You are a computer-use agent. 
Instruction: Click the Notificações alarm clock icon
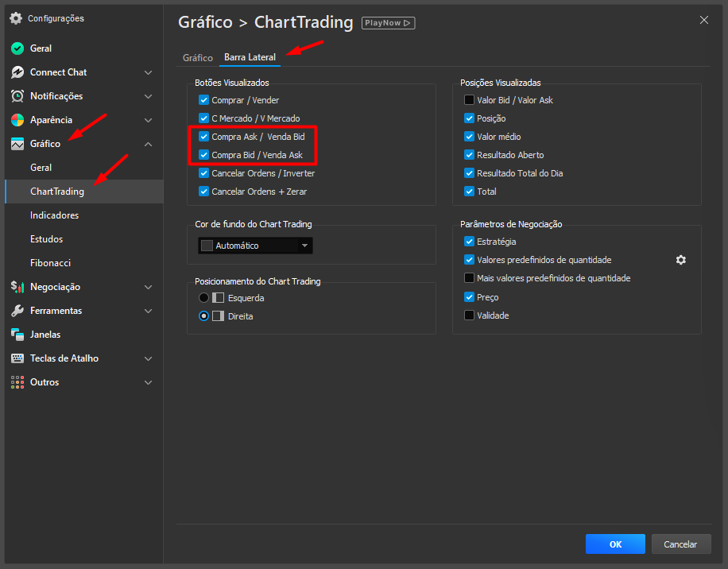(x=17, y=96)
